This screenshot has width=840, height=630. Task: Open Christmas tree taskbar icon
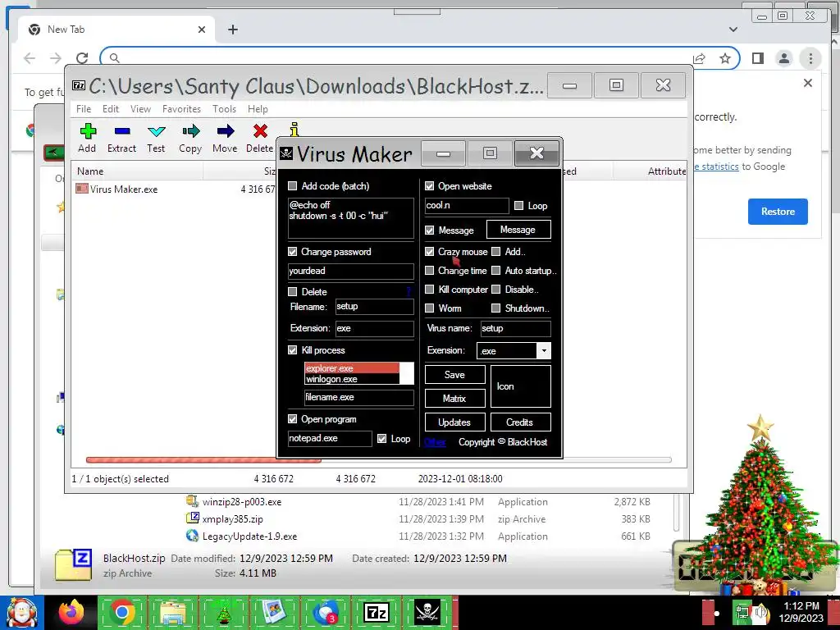click(x=223, y=612)
